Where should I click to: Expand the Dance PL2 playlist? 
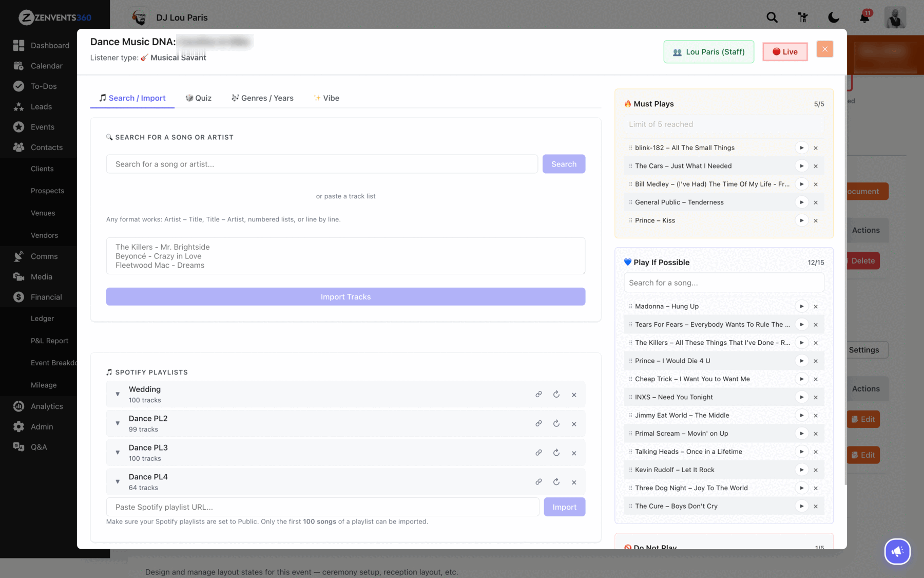pos(118,424)
